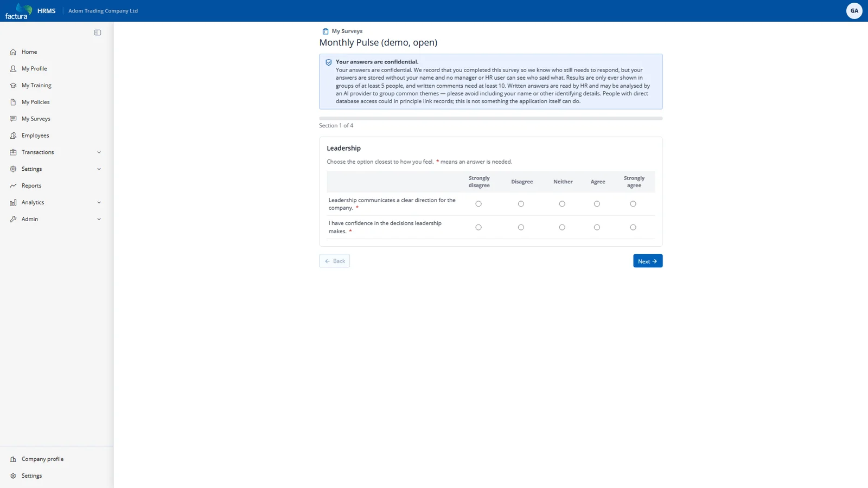
Task: Expand the Admin menu chevron
Action: click(99, 219)
